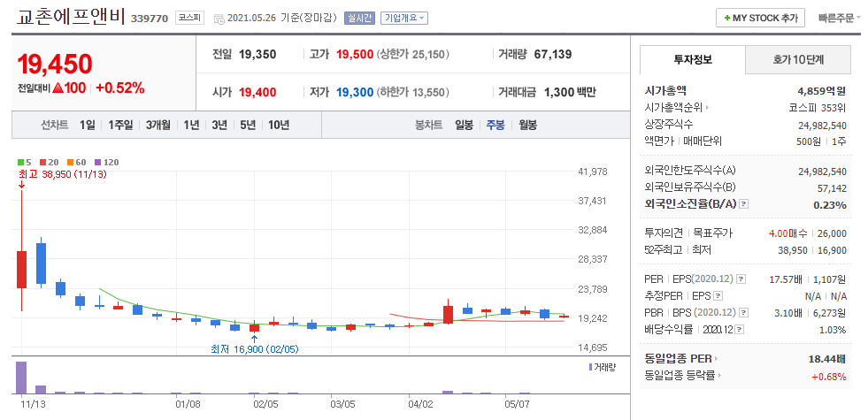Image resolution: width=868 pixels, height=420 pixels.
Task: Expand 시가총액순위 arrow link
Action: click(707, 107)
